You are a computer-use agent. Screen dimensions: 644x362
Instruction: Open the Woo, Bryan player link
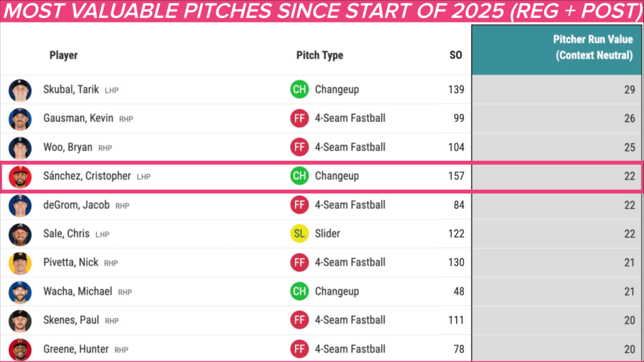[68, 148]
